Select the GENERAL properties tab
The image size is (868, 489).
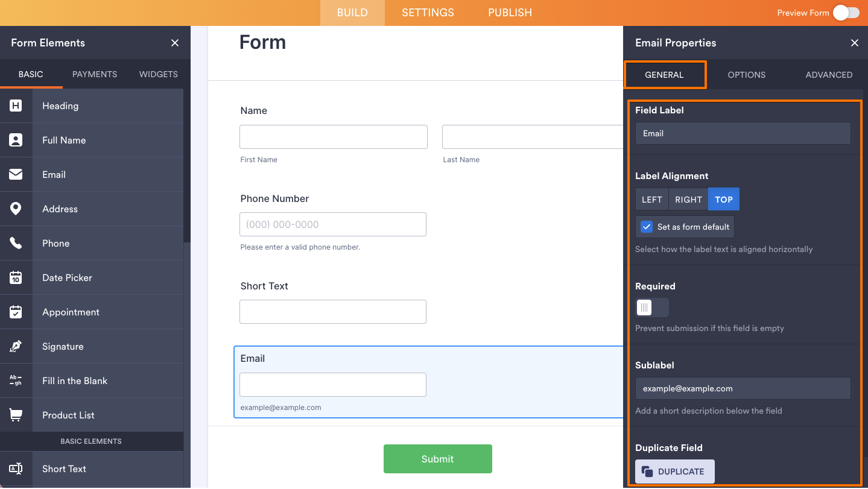(x=664, y=75)
